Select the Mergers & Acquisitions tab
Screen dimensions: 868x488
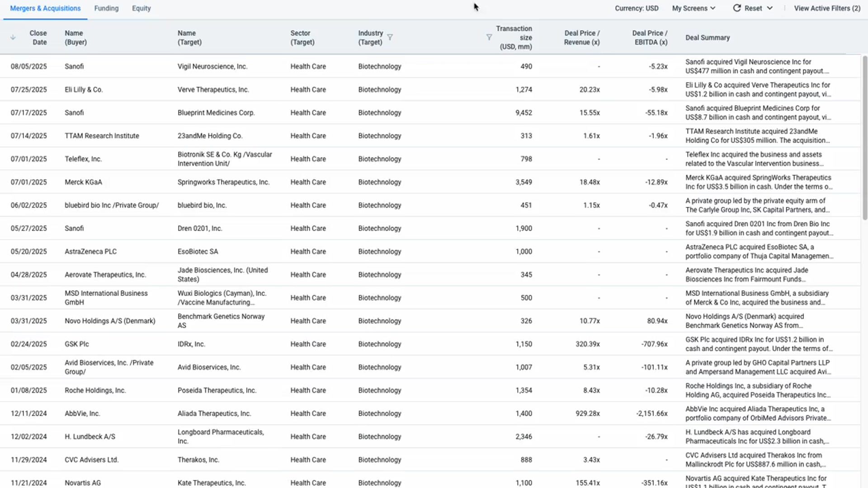45,8
